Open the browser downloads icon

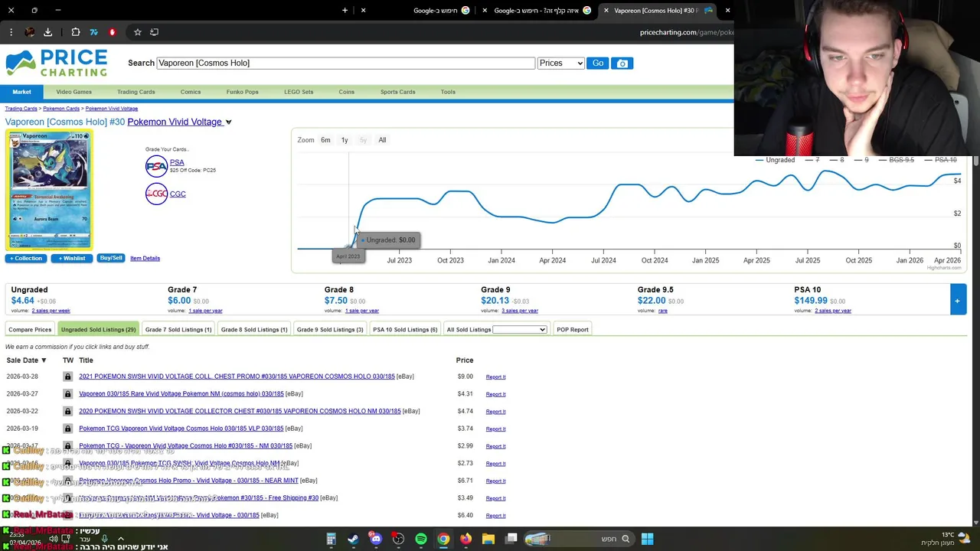pos(47,32)
